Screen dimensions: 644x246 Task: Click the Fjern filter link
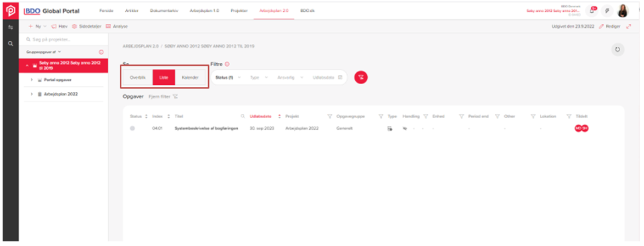pos(163,97)
